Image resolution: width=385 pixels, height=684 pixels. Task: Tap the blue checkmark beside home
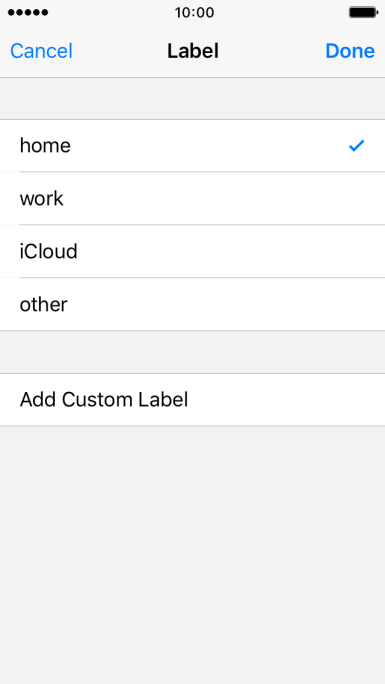[356, 146]
